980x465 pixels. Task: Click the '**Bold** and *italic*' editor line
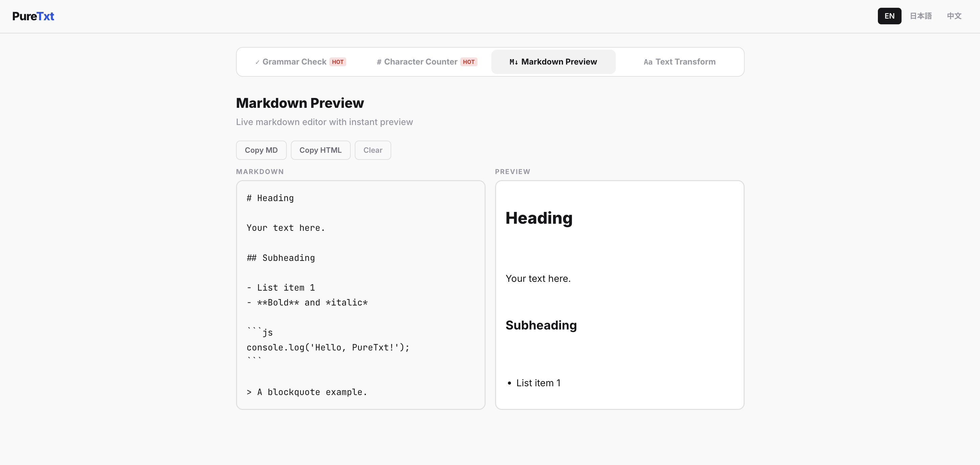307,303
